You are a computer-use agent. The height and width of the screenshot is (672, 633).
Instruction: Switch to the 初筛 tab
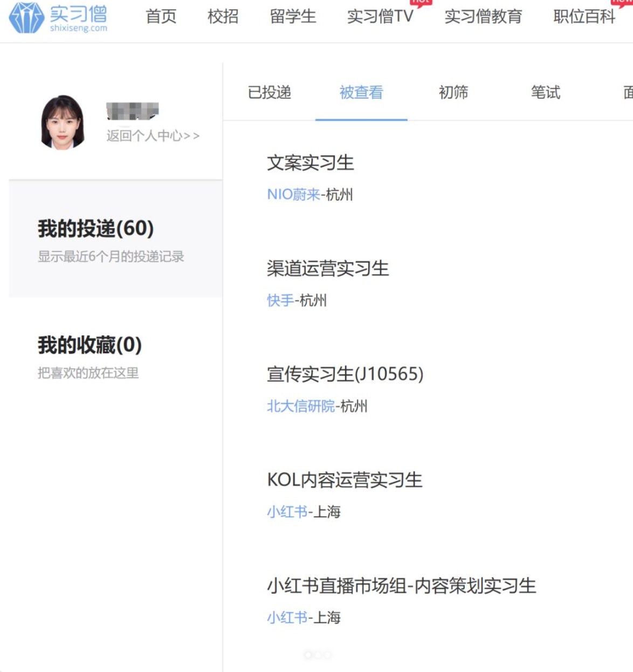pyautogui.click(x=453, y=92)
